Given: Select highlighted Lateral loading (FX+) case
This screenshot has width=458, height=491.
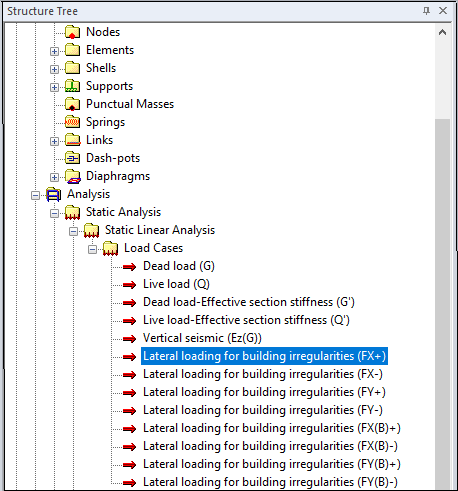Looking at the screenshot, I should point(264,356).
